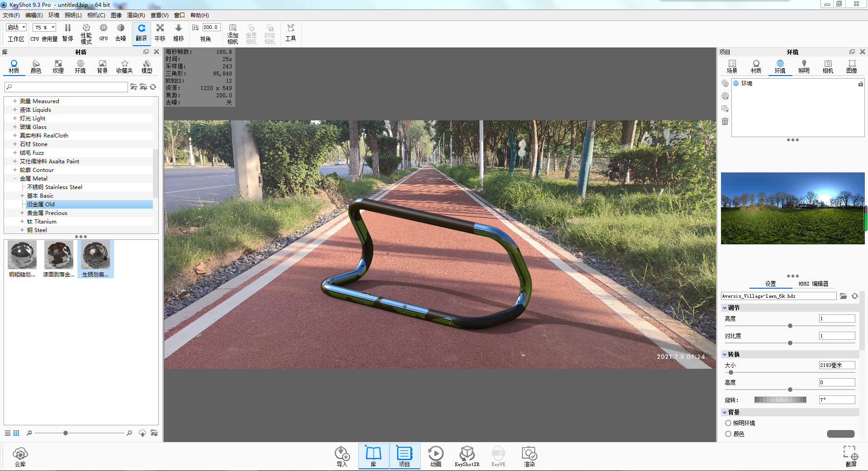Expand 测量 Measured material folder
Screen dimensions: 868x471
coord(15,101)
